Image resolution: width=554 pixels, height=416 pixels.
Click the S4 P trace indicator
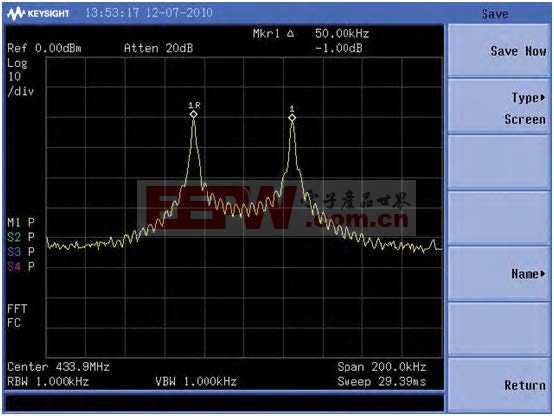tap(21, 266)
